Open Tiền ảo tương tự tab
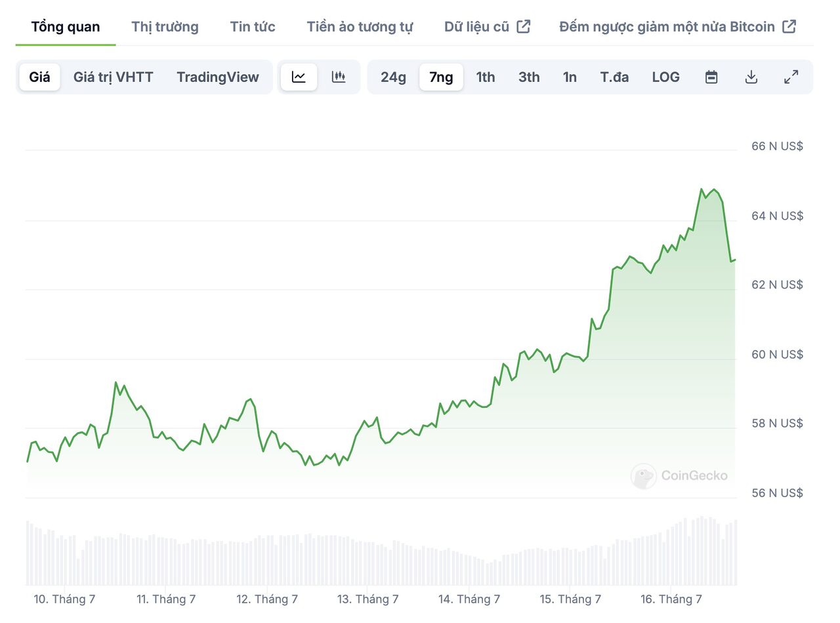 360,27
